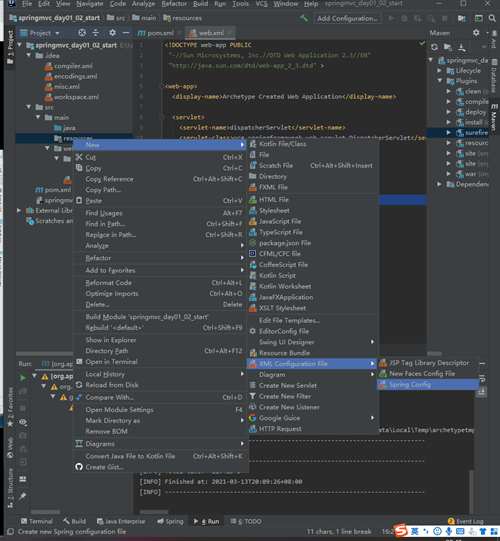This screenshot has height=541, width=500.
Task: Click Paste in the context menu
Action: point(160,201)
